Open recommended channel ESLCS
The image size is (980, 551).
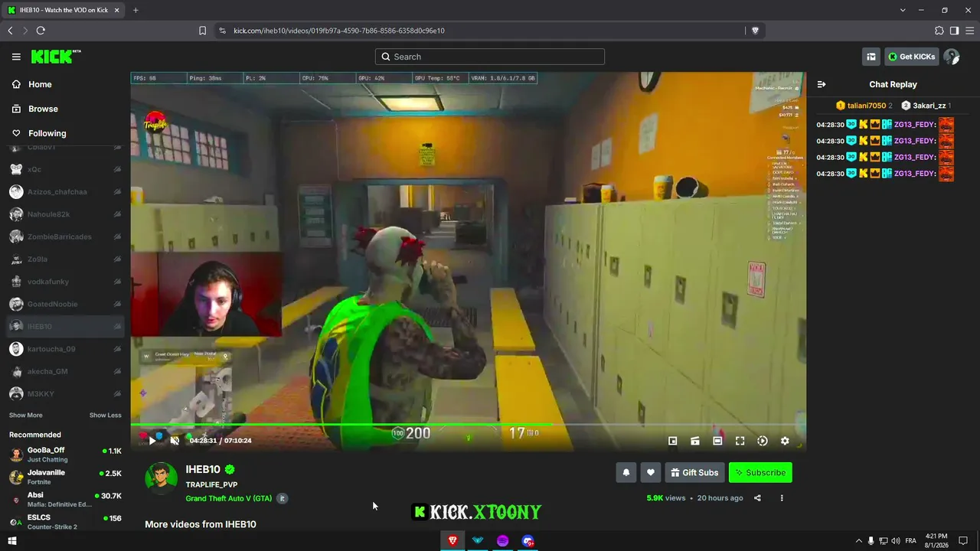pos(65,522)
